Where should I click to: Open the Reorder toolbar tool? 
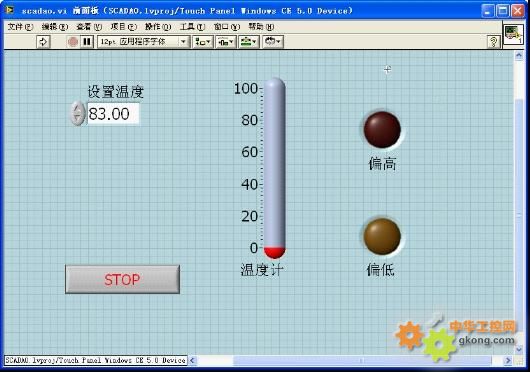pos(273,42)
